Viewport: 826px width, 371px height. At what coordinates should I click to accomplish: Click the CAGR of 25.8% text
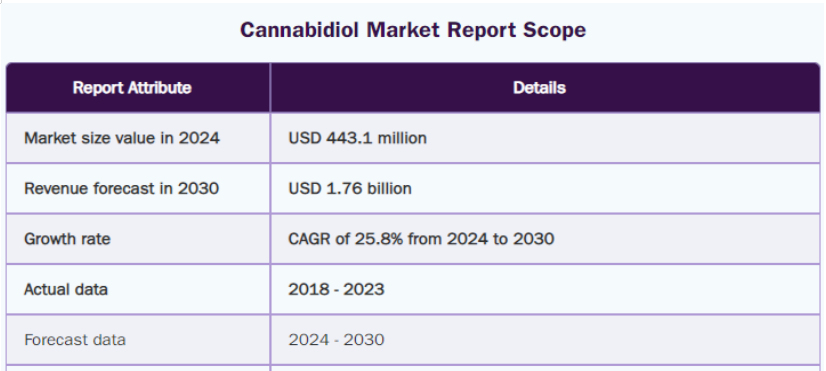[346, 239]
